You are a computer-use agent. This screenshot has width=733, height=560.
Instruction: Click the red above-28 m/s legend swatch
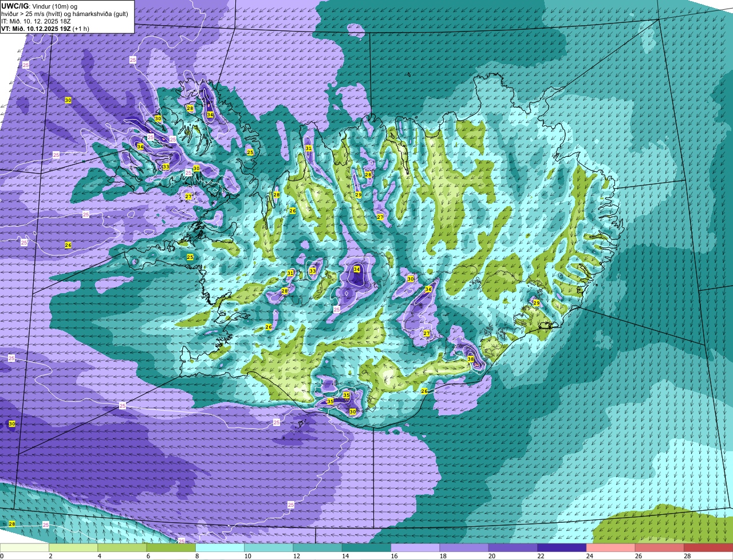710,547
